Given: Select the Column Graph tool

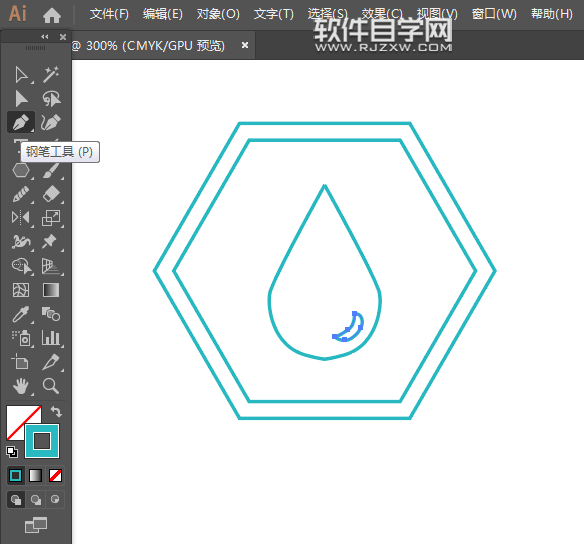Looking at the screenshot, I should (x=51, y=338).
